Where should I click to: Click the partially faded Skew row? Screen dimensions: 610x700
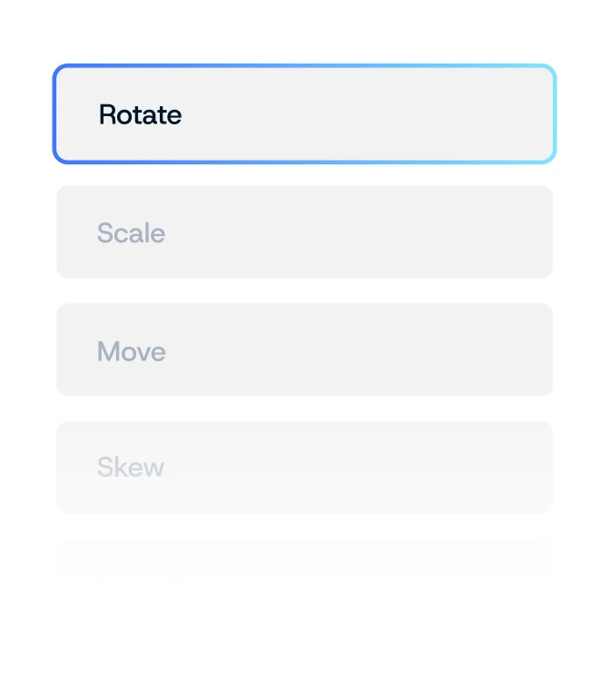(x=304, y=468)
